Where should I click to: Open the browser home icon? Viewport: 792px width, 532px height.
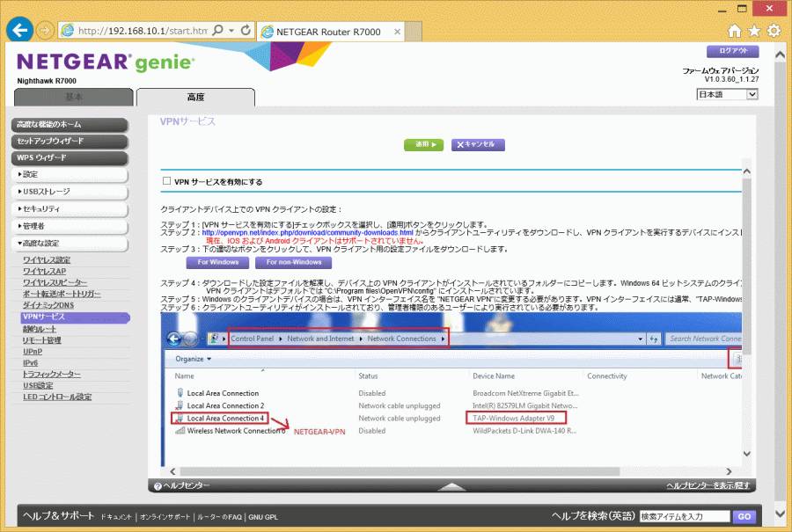[735, 31]
